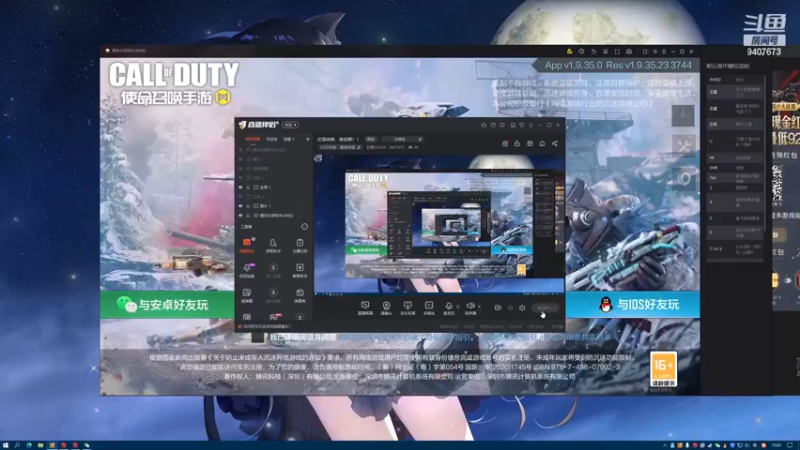Click the wrench repair icon in game window

(x=683, y=146)
